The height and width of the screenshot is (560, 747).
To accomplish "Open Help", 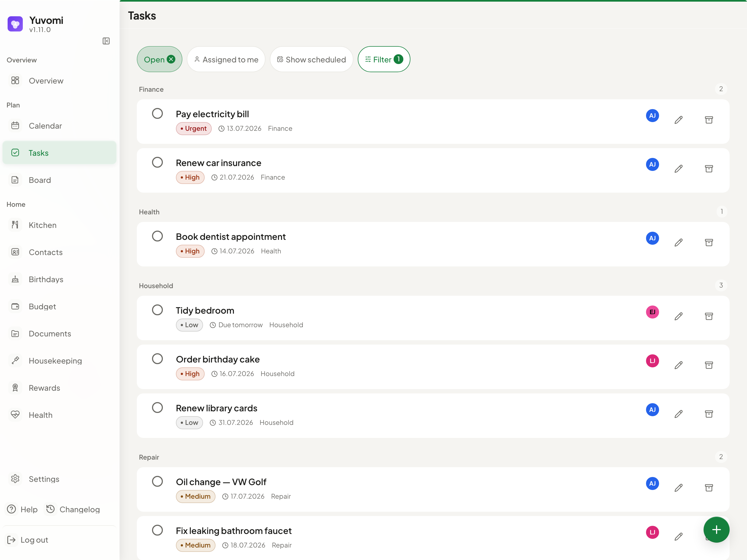I will [x=22, y=509].
